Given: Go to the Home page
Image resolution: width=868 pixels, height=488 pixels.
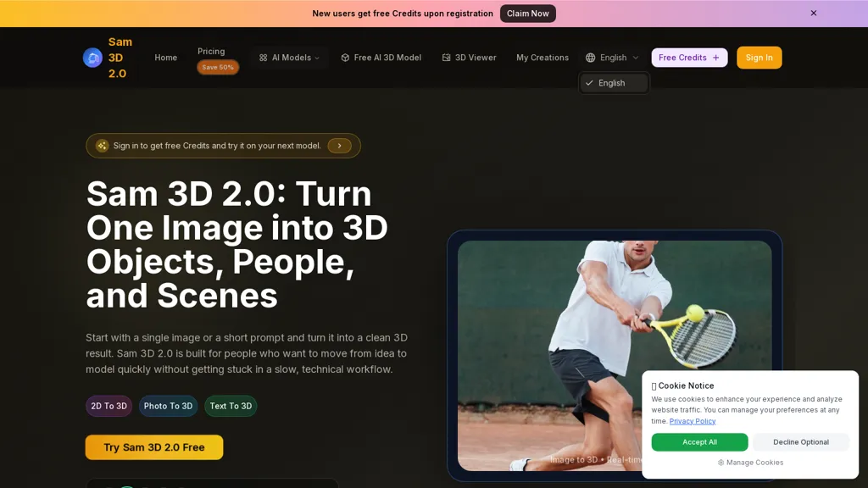Looking at the screenshot, I should tap(165, 58).
